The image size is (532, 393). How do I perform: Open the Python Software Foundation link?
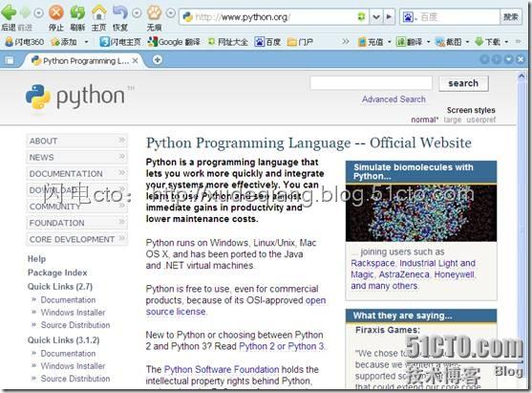coord(222,369)
